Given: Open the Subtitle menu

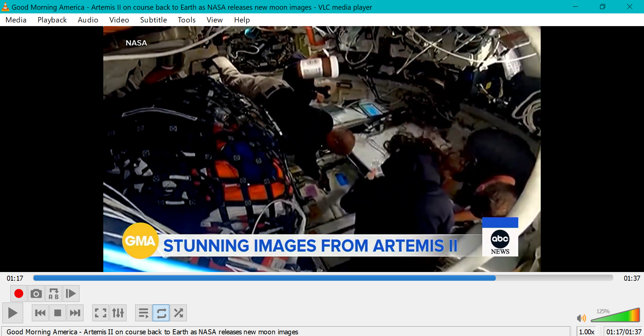Looking at the screenshot, I should click(153, 20).
